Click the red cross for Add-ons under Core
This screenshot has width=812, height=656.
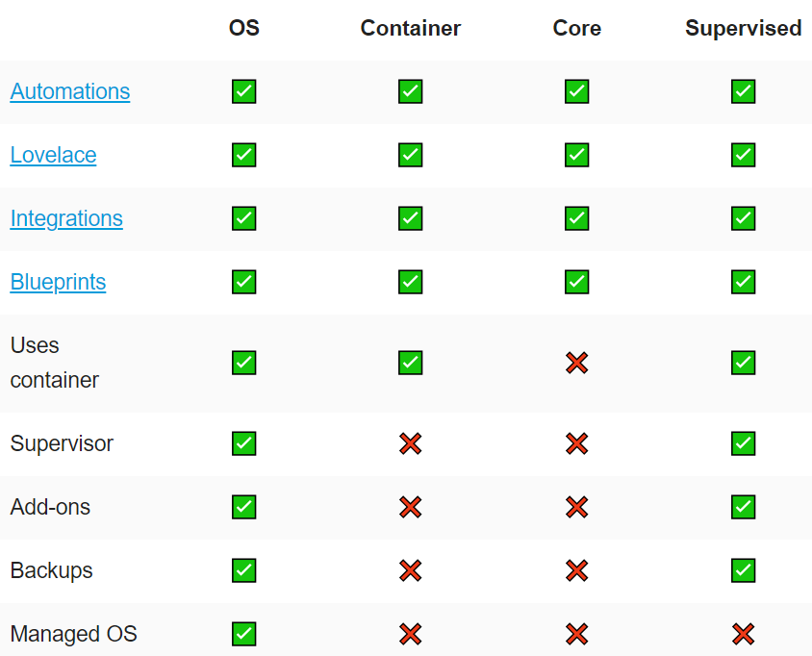click(x=577, y=508)
